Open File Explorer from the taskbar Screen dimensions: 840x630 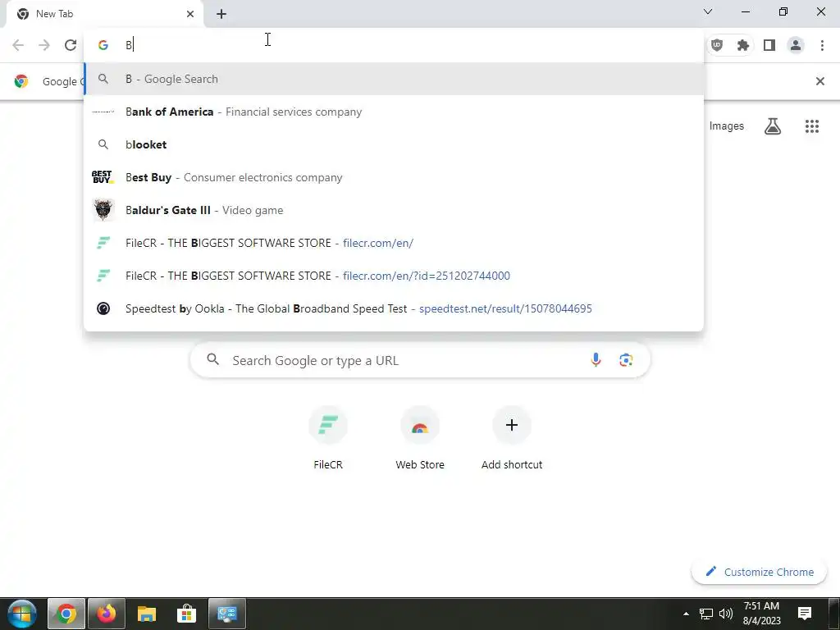coord(146,614)
